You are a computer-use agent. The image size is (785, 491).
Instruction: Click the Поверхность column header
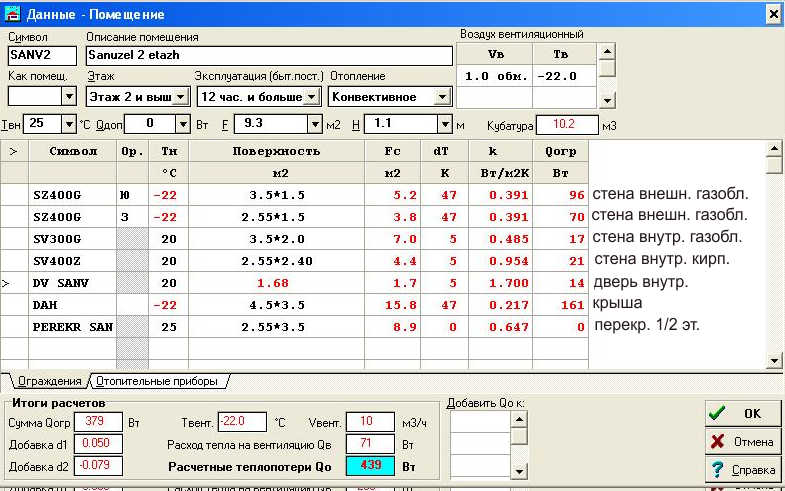coord(276,151)
